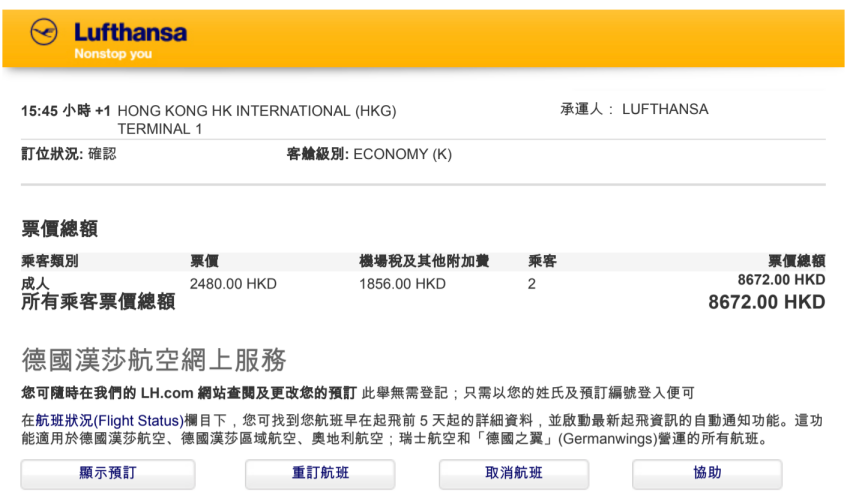
Task: Select the 機場稅及其他附加費 column header
Action: 424,261
